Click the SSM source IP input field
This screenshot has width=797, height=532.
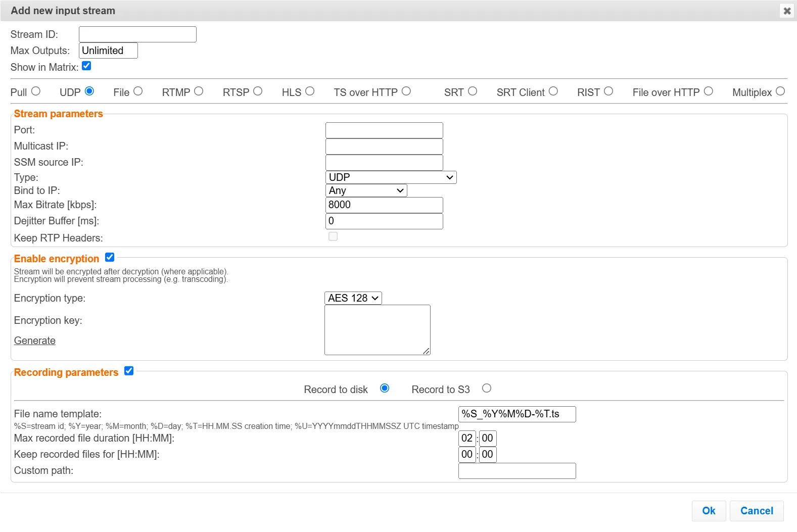(384, 163)
